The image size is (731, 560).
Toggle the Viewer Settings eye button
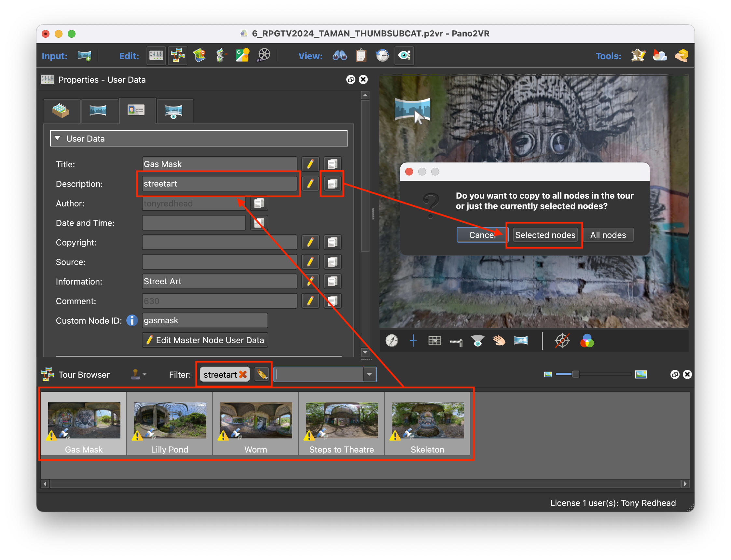(x=404, y=56)
